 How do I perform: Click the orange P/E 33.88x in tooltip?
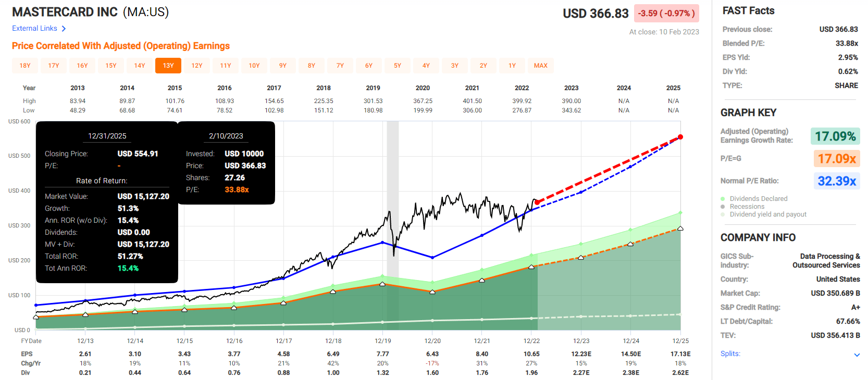pyautogui.click(x=237, y=189)
